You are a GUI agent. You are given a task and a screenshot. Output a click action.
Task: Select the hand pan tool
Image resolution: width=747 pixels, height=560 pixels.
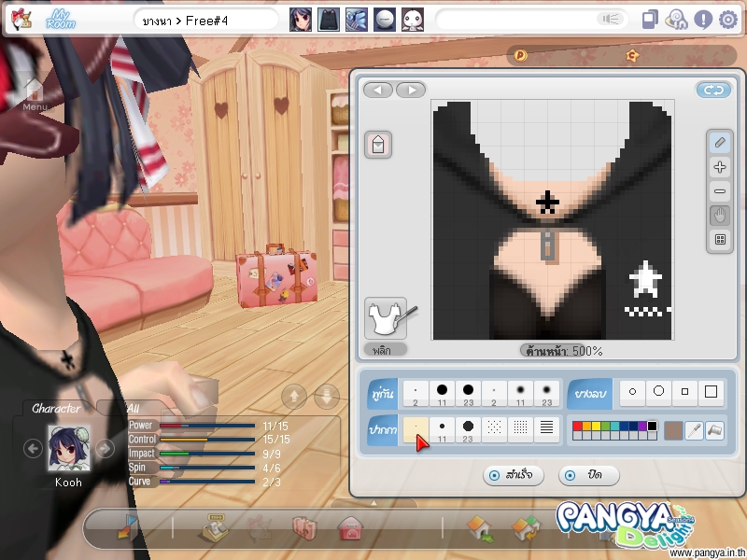[x=720, y=216]
